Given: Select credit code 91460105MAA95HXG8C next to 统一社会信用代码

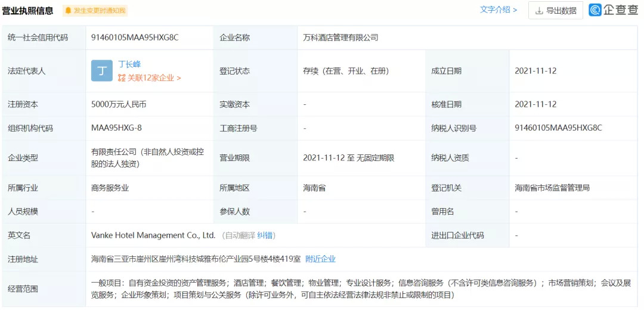Looking at the screenshot, I should click(x=135, y=38).
